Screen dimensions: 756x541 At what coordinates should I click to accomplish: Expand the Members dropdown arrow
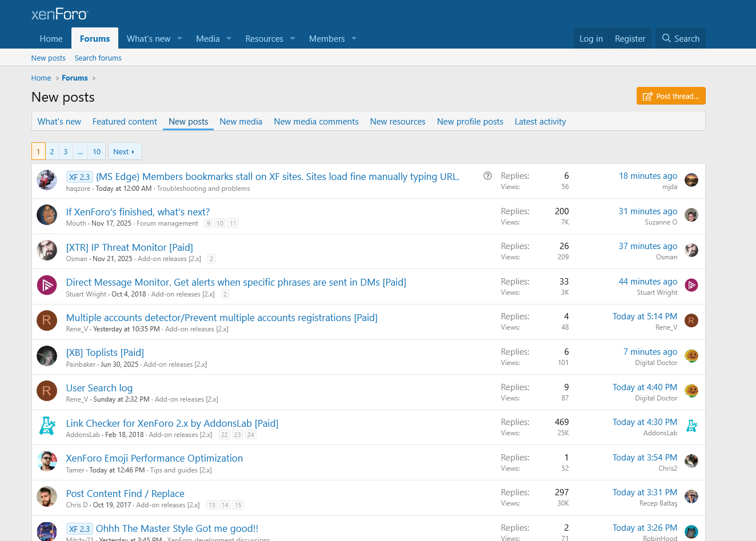pos(354,39)
